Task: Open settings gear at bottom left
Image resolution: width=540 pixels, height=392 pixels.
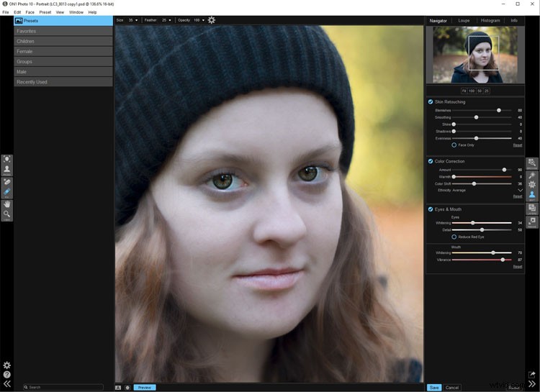Action: click(x=7, y=365)
